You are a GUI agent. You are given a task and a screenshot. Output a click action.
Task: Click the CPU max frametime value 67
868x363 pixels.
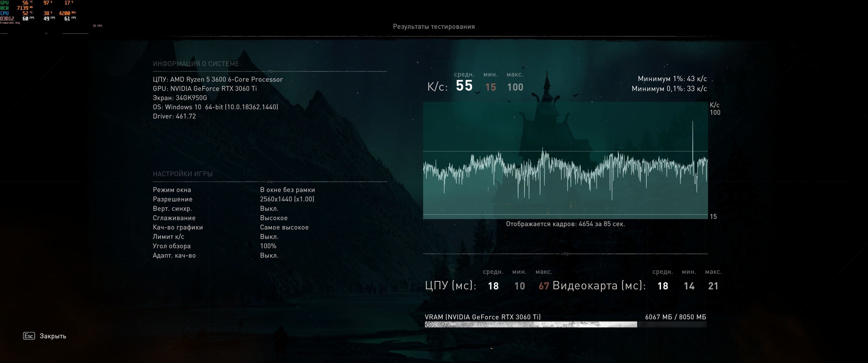pos(544,286)
